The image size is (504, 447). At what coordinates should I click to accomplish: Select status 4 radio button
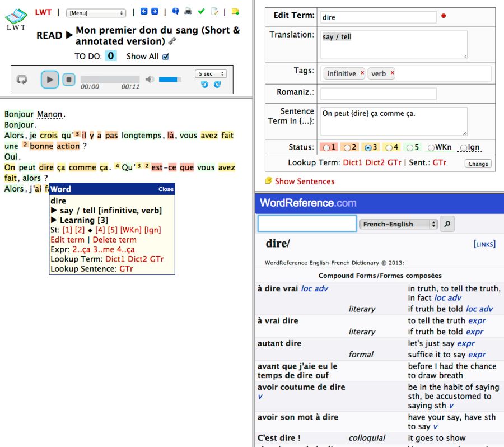(389, 148)
